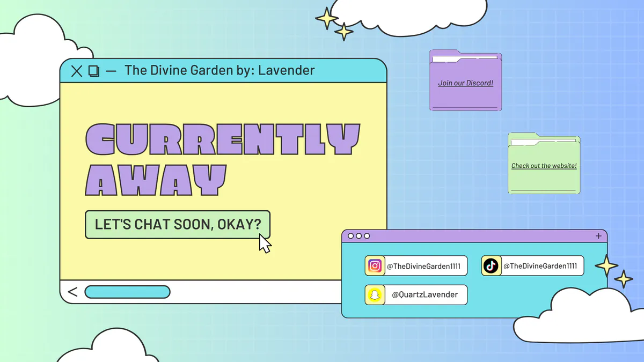Click the LET'S CHAT SOON, OKAY? button
Viewport: 644px width, 362px height.
point(178,224)
